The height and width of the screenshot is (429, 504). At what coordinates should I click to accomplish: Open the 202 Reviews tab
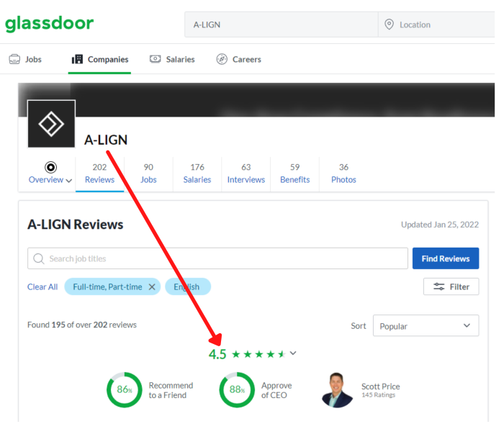pyautogui.click(x=99, y=173)
